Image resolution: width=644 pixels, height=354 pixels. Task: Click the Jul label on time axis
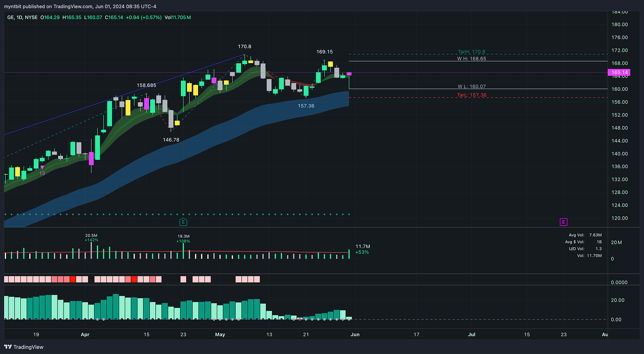(x=472, y=335)
